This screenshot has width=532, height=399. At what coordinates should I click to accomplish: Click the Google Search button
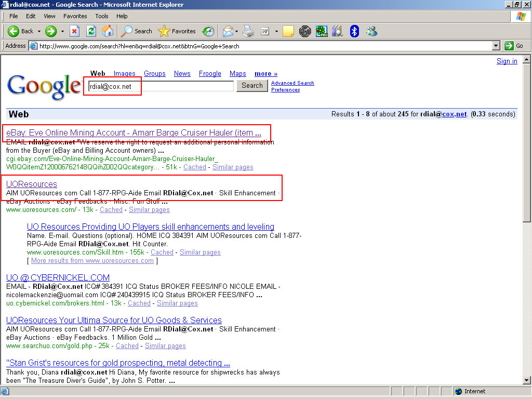click(x=252, y=86)
